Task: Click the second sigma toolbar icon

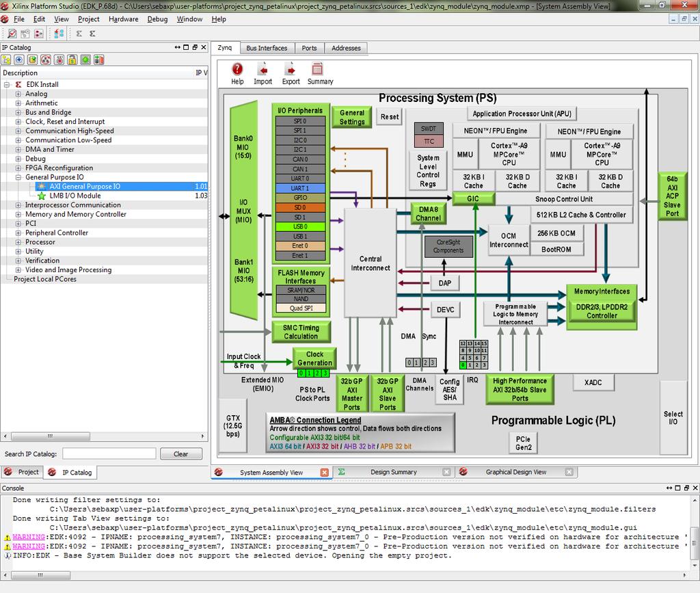Action: click(92, 34)
